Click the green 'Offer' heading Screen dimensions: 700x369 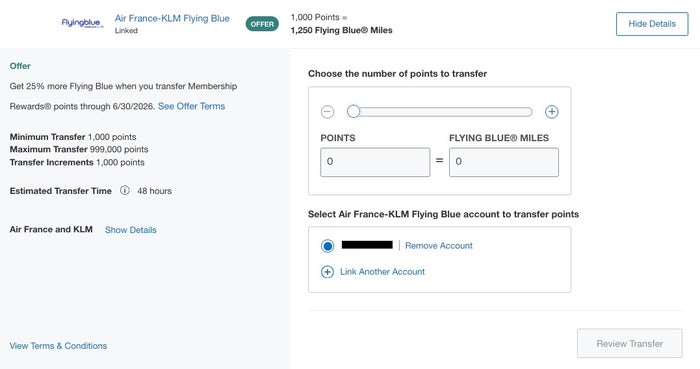tap(20, 66)
